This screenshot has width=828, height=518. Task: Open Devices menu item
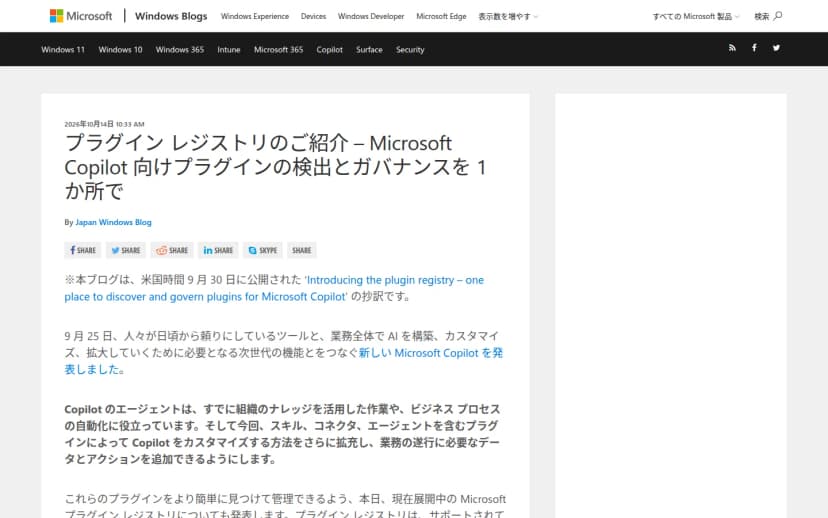click(313, 16)
